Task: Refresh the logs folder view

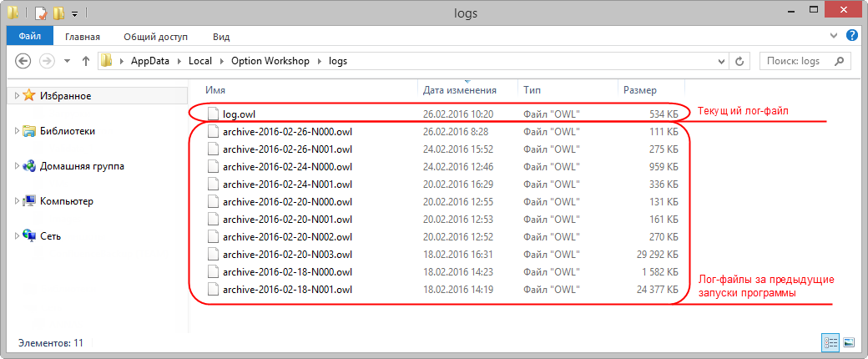Action: (739, 61)
